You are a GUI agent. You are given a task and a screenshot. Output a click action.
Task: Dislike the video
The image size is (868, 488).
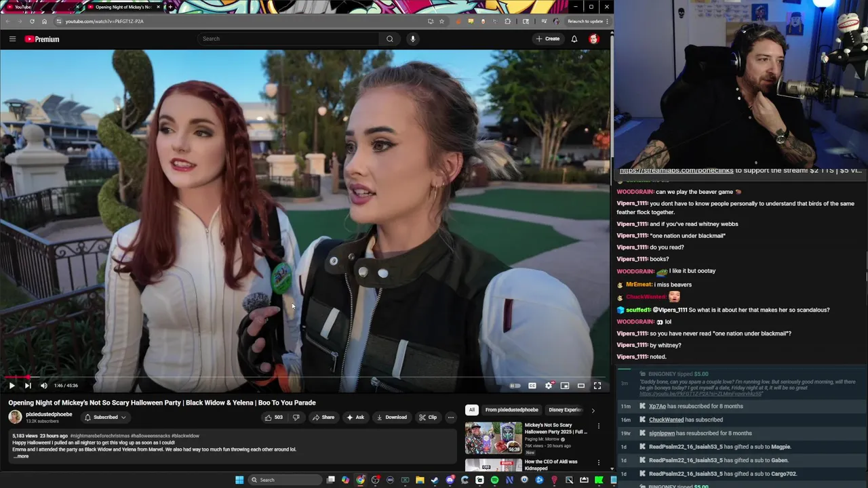coord(296,418)
